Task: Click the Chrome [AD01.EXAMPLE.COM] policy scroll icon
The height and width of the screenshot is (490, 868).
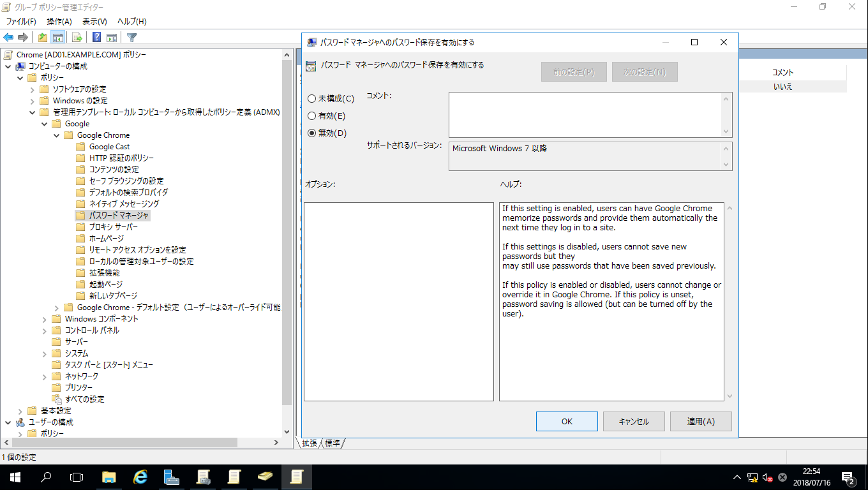Action: tap(9, 55)
